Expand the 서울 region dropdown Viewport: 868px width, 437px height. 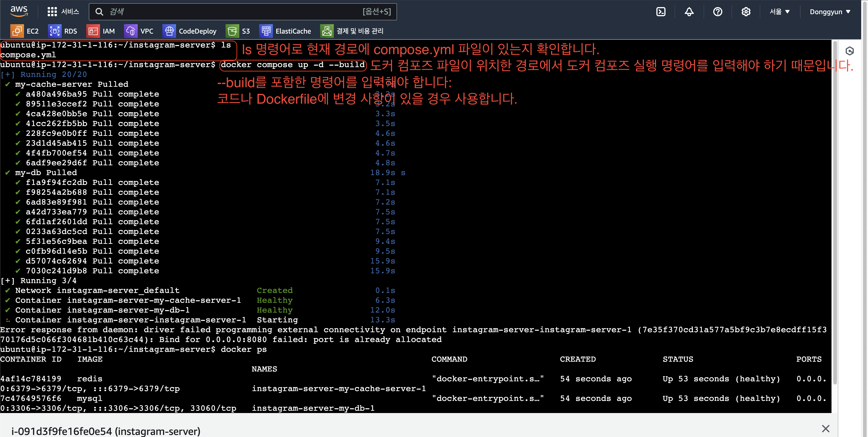[x=779, y=12]
